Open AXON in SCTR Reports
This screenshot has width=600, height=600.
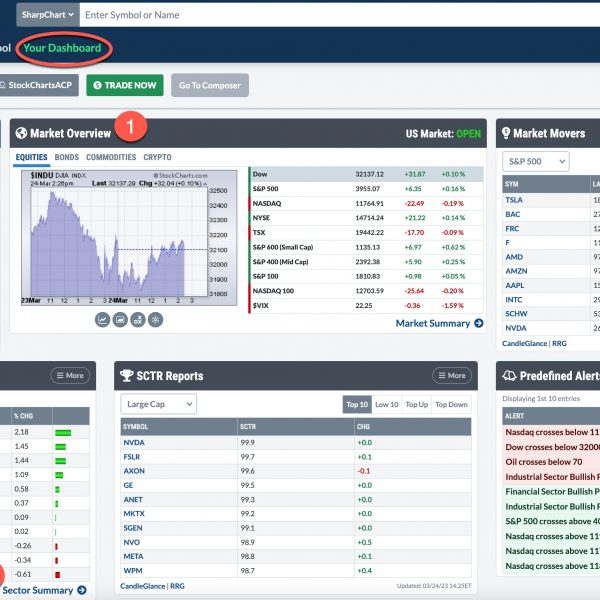[134, 471]
